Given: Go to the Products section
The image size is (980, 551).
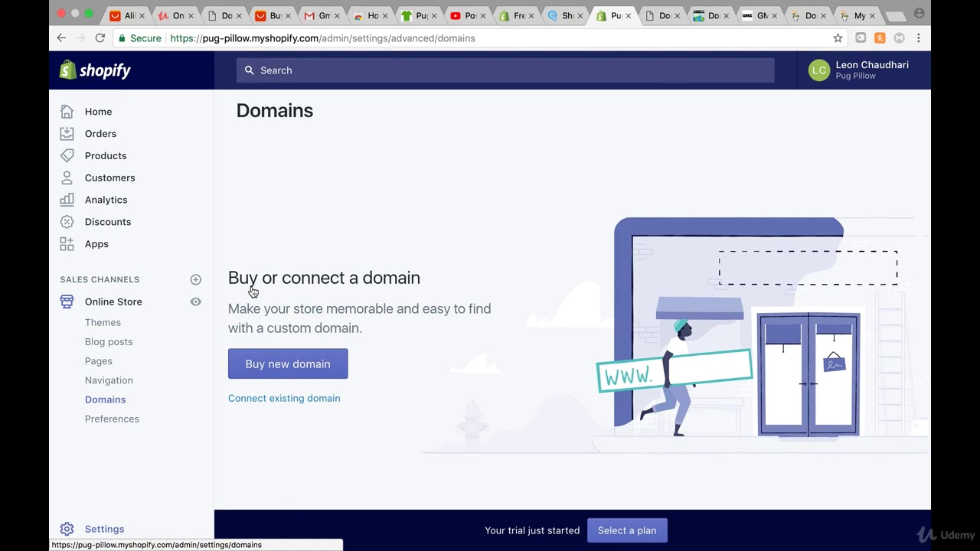Looking at the screenshot, I should click(x=106, y=156).
